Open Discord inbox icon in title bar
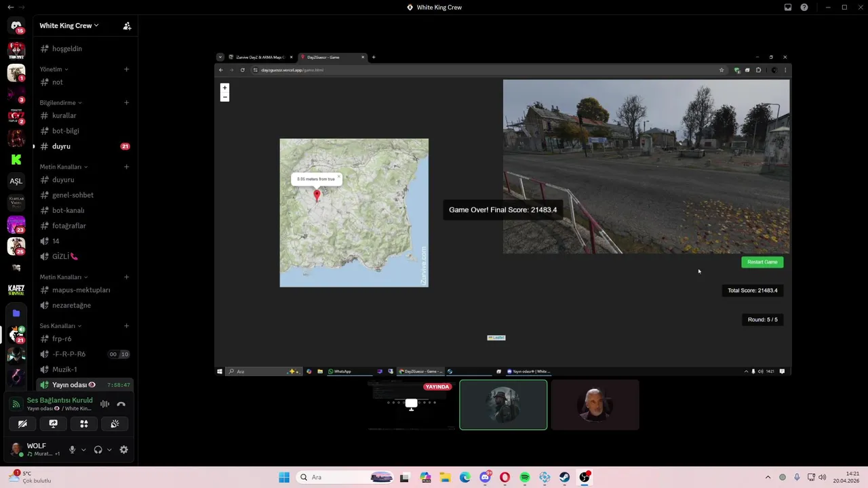Viewport: 868px width, 488px height. [x=788, y=7]
